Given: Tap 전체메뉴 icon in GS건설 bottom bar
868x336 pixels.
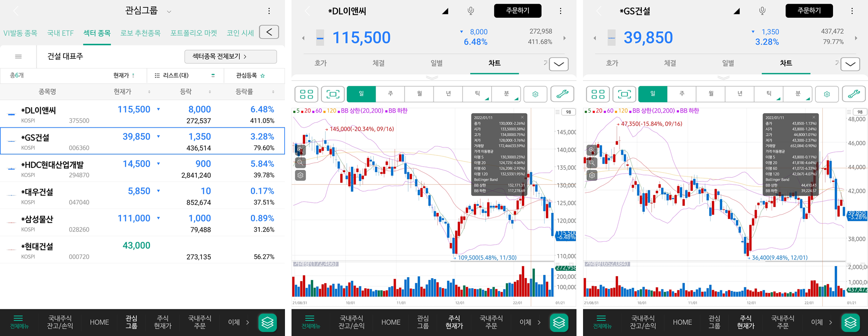Looking at the screenshot, I should 602,322.
